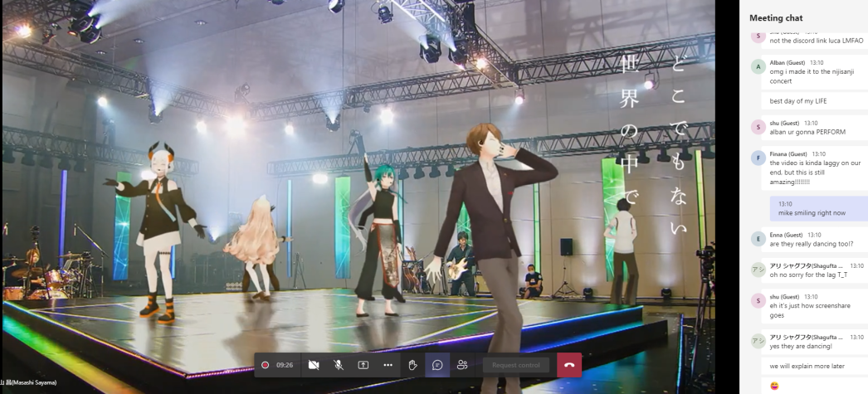Select the "mike smiling right now" message
868x394 pixels.
(819, 209)
